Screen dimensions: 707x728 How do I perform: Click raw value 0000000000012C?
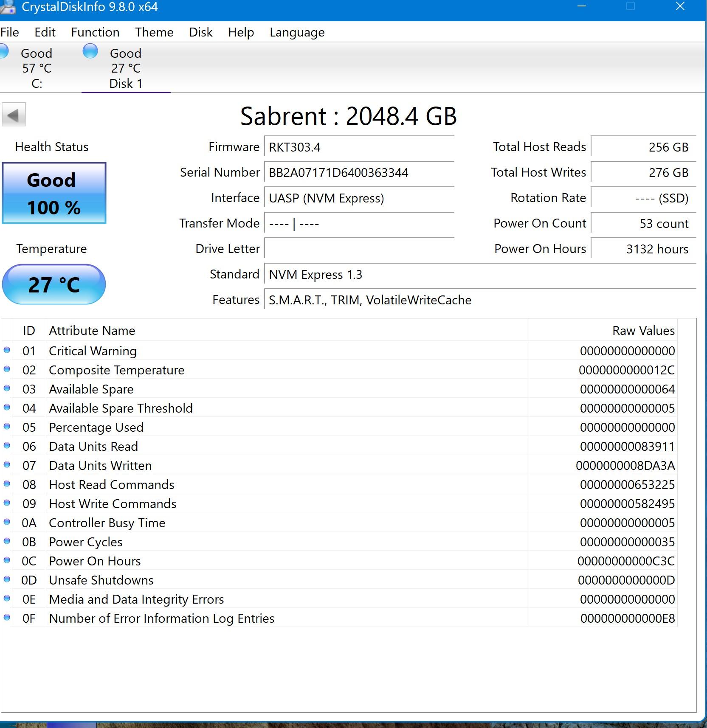point(627,370)
